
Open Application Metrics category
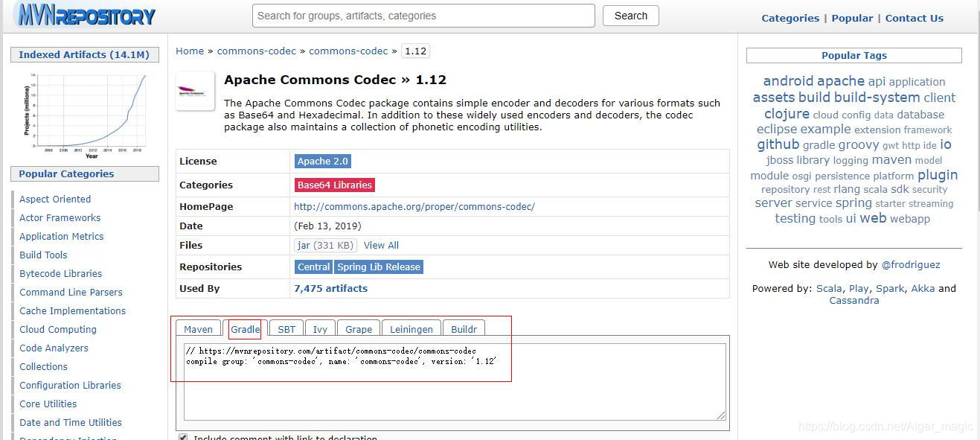(61, 236)
